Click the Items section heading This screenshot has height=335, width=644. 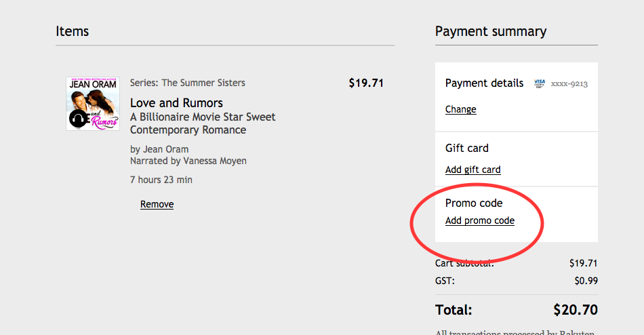[x=72, y=31]
